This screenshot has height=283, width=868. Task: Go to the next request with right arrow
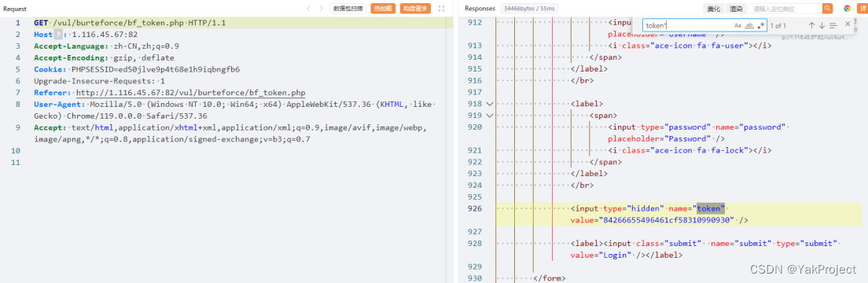[x=321, y=9]
